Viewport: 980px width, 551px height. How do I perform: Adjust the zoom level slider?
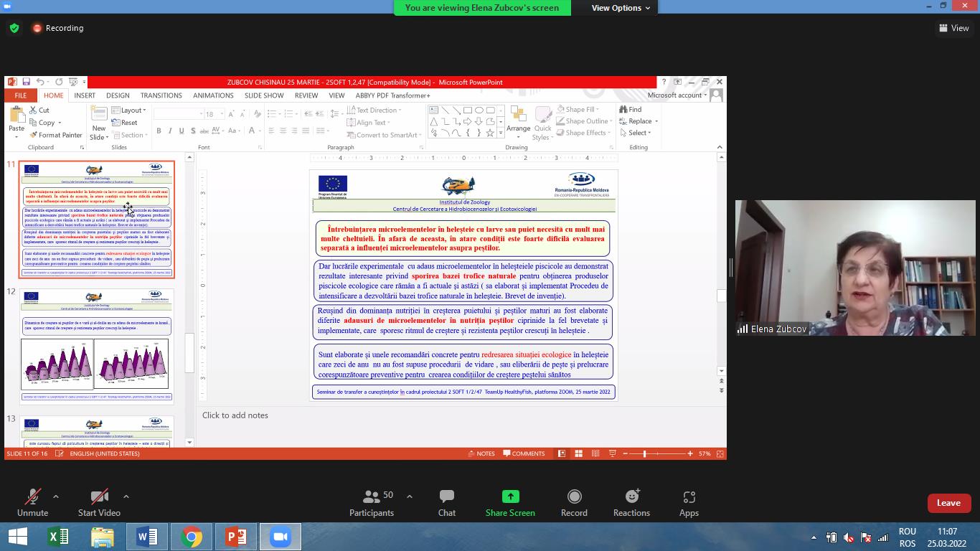(644, 453)
